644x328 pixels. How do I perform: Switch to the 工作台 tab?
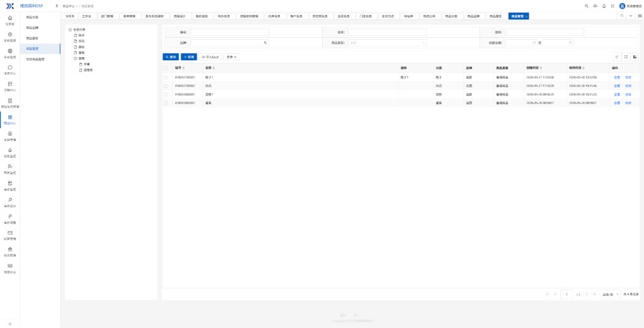[x=87, y=16]
